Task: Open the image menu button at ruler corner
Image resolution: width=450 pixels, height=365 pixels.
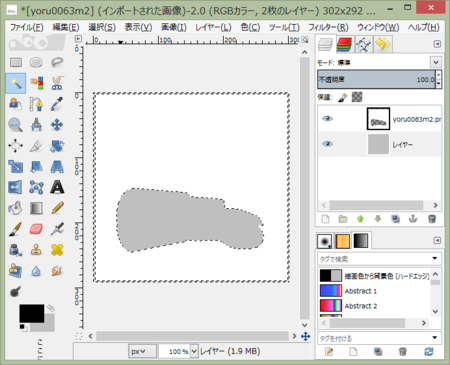Action: tap(78, 39)
